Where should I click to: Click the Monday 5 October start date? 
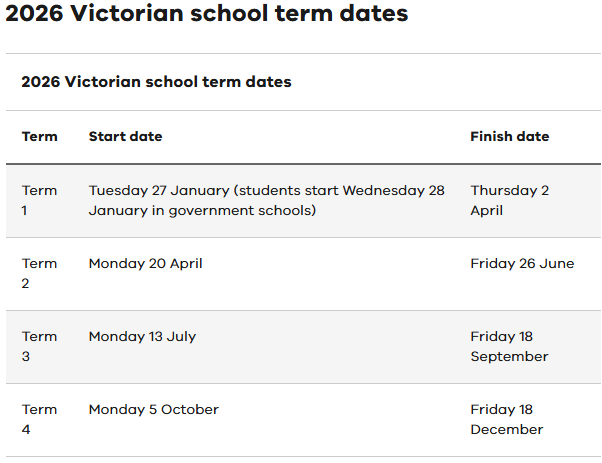(x=153, y=410)
